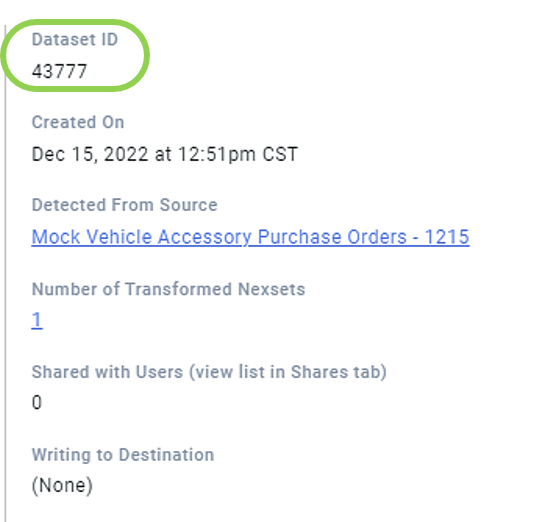Open the Mock Vehicle Accessory Purchase Orders link

pos(250,237)
